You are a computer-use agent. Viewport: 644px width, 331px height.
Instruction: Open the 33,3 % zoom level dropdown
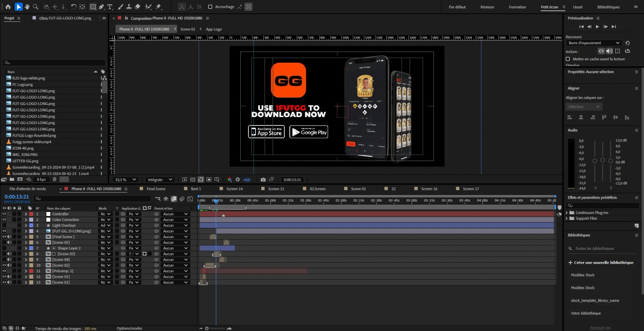click(x=125, y=180)
